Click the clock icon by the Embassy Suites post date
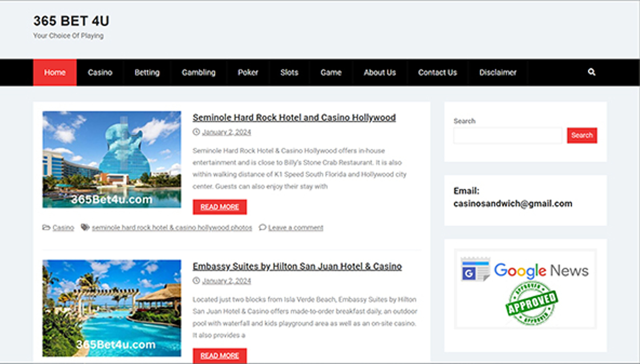 (196, 281)
